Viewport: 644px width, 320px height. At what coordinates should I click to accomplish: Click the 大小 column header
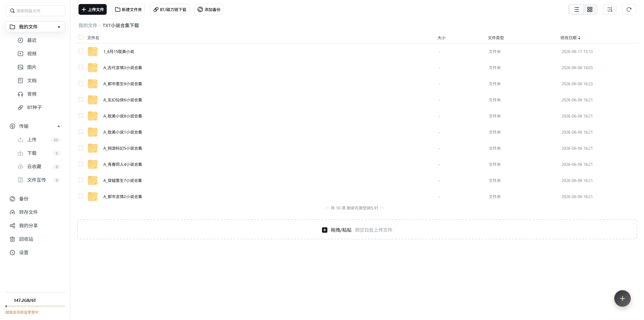(x=441, y=38)
